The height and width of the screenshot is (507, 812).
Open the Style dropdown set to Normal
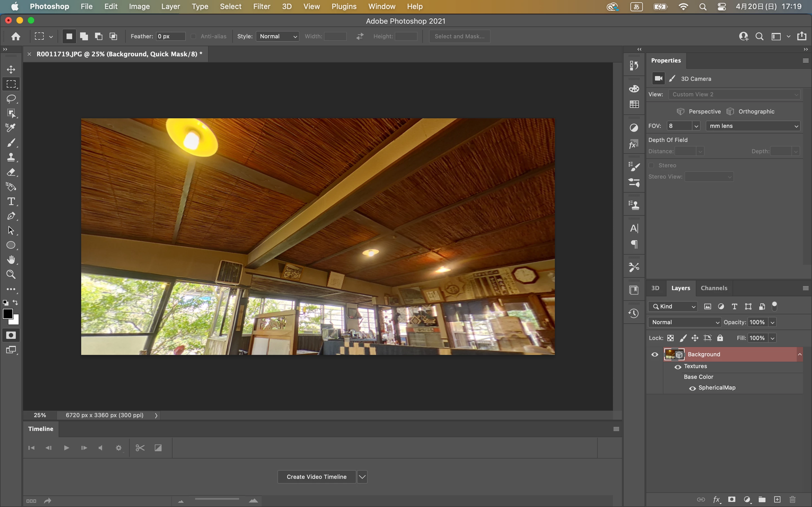click(277, 36)
